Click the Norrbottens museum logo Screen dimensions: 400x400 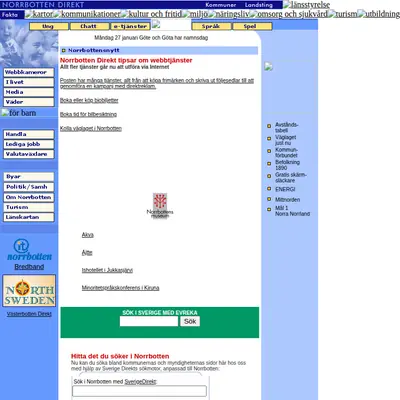pos(160,206)
